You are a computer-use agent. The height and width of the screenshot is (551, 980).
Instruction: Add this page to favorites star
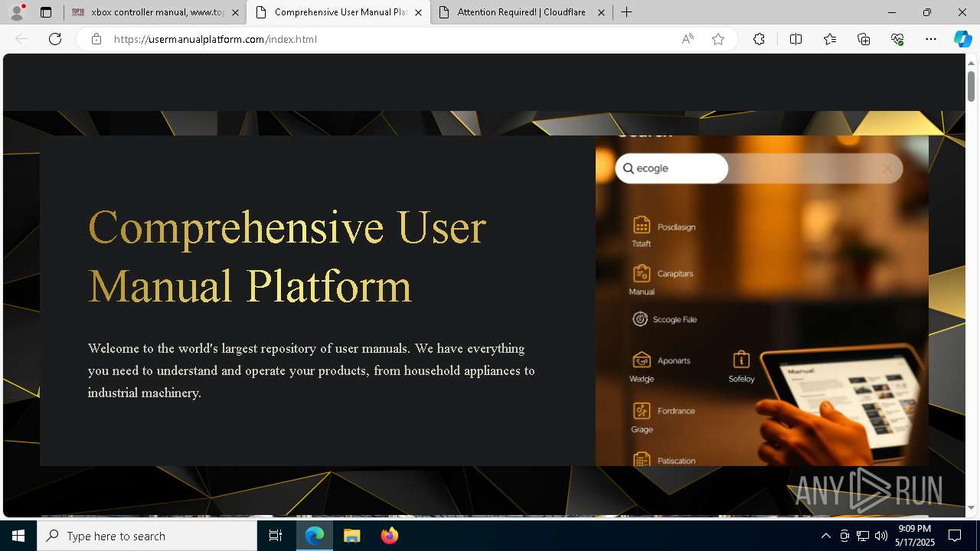point(718,39)
